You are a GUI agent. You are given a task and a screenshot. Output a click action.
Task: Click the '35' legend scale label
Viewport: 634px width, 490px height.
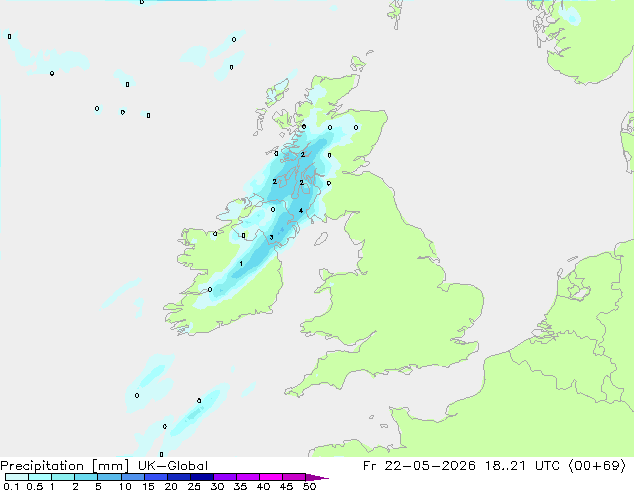pyautogui.click(x=240, y=486)
